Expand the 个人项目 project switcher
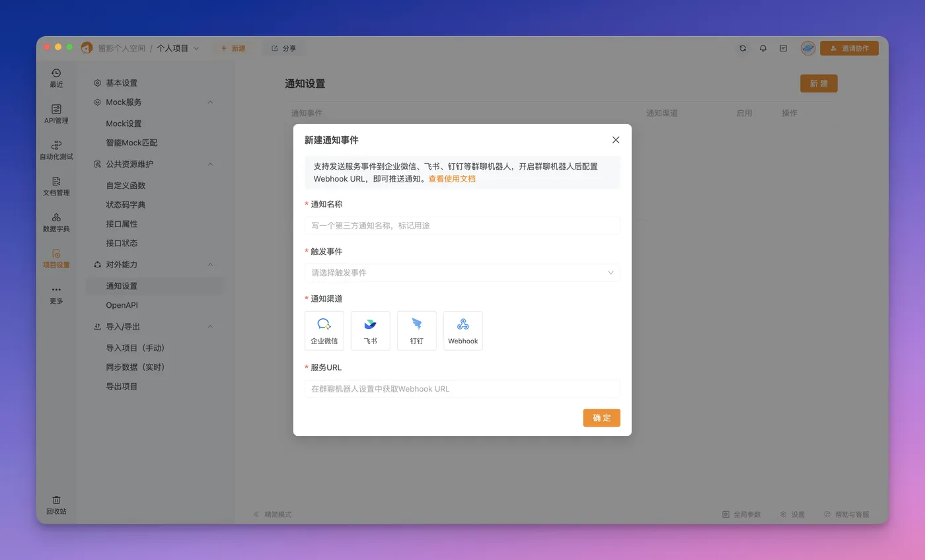The image size is (925, 560). click(x=178, y=48)
